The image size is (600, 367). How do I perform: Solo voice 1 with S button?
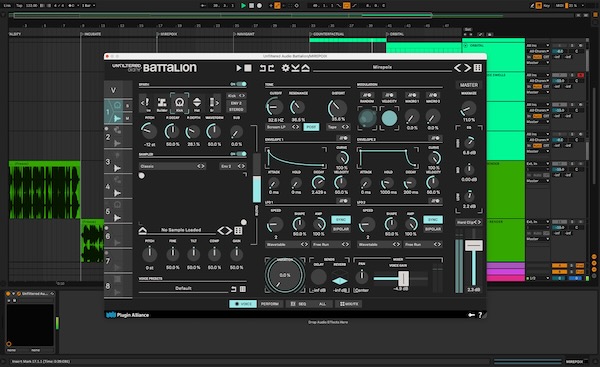click(127, 106)
